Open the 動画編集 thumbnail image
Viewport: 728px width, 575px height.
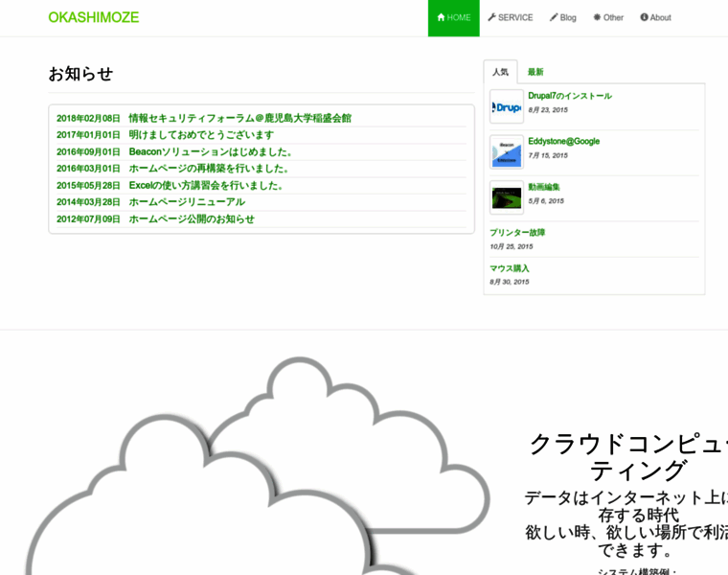(x=507, y=197)
